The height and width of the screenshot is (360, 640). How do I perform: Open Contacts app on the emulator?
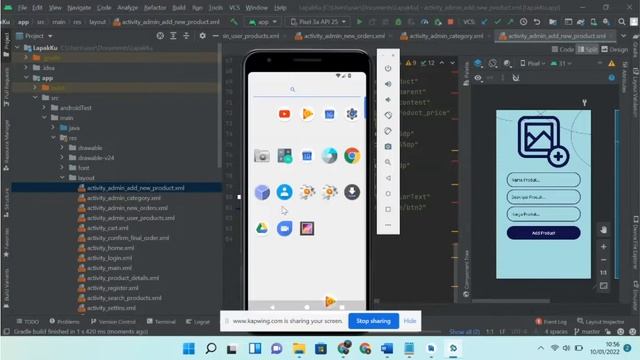point(284,192)
